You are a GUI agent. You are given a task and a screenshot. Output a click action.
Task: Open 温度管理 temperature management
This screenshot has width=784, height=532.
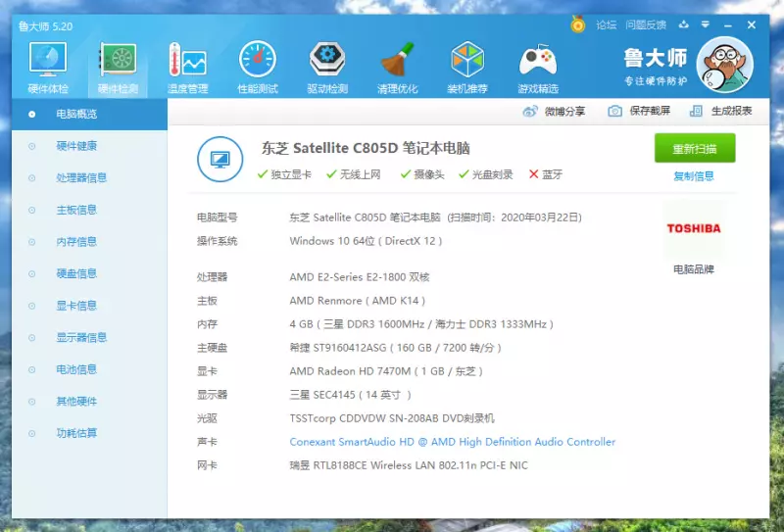pos(187,68)
